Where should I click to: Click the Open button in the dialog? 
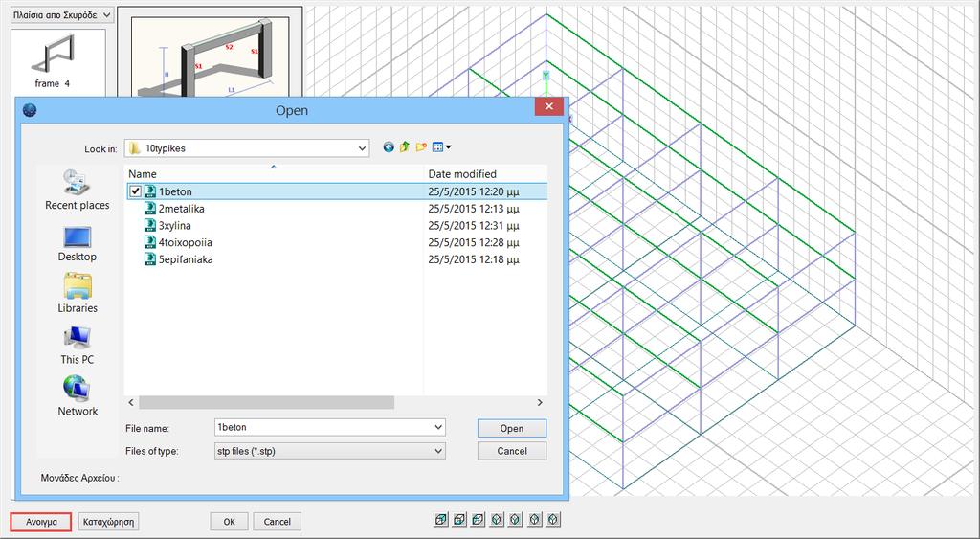512,428
